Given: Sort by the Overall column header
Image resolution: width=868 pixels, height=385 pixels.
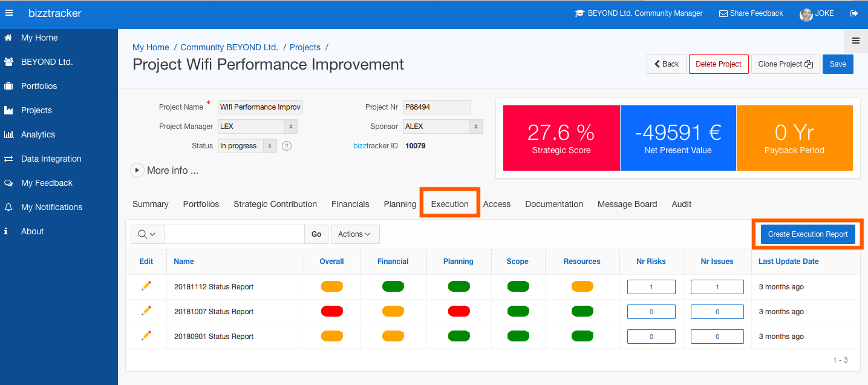Looking at the screenshot, I should [x=331, y=262].
